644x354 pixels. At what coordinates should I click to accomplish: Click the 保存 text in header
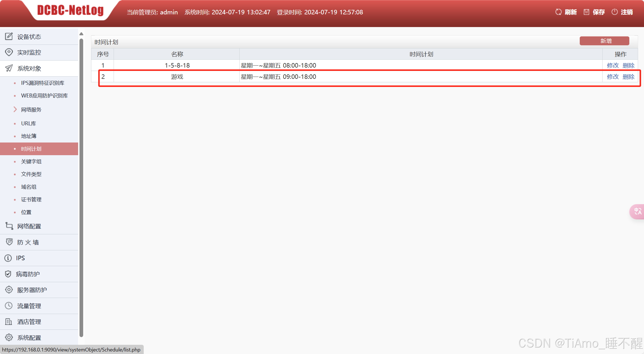coord(599,12)
